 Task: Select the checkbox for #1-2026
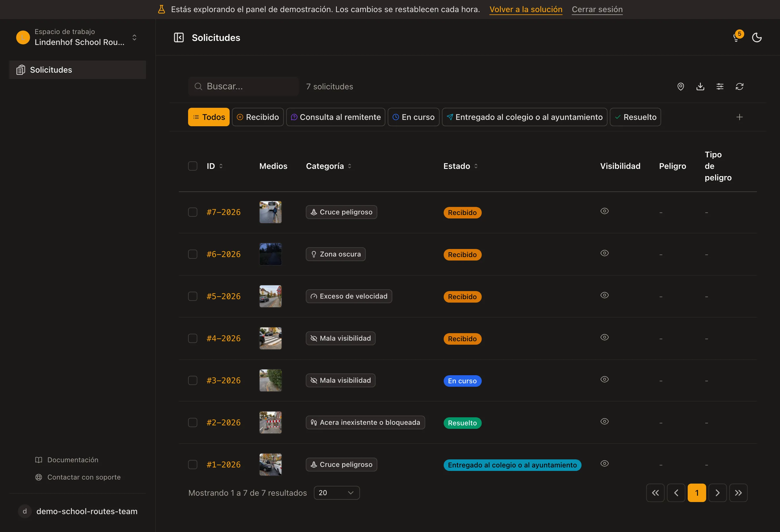click(193, 465)
